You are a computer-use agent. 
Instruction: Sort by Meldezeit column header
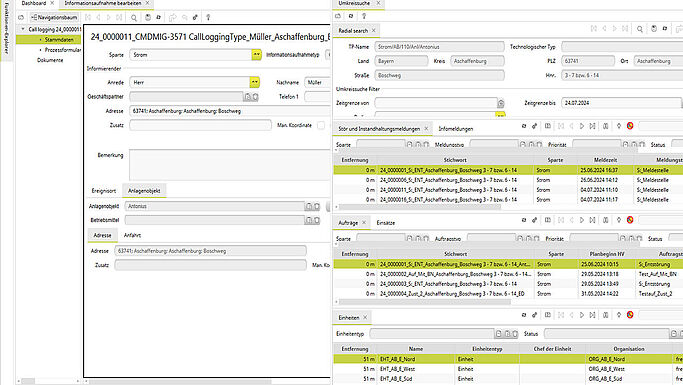pos(605,160)
